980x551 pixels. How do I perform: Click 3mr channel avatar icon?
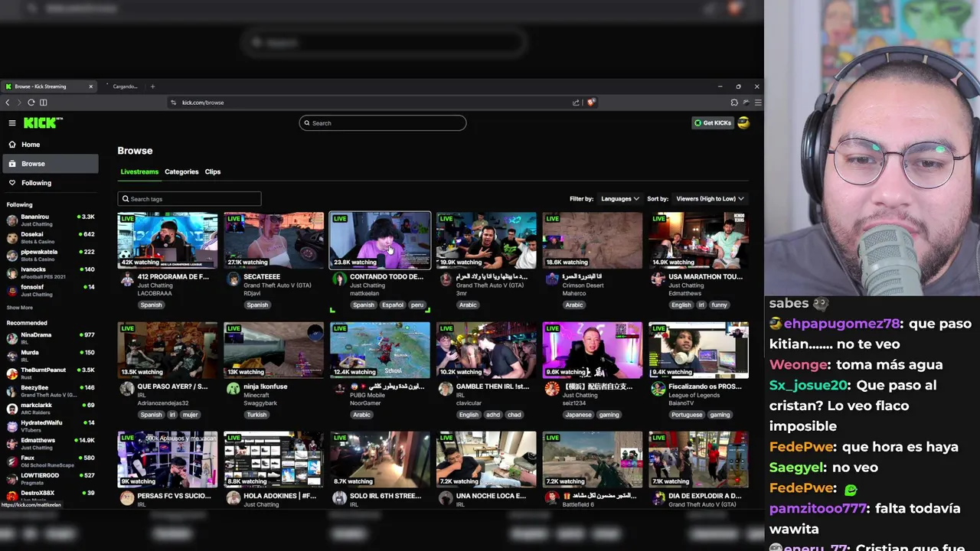click(446, 279)
